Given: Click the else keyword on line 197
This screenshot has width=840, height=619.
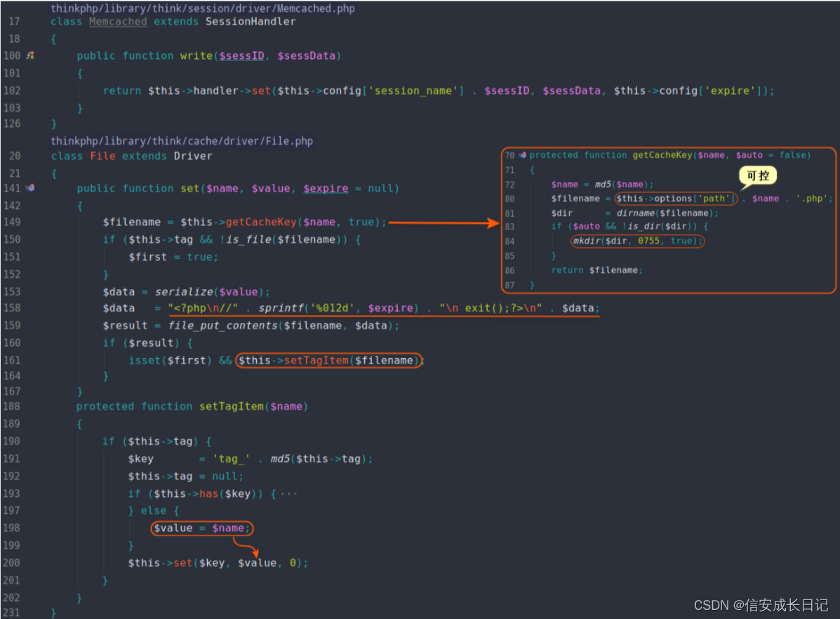Looking at the screenshot, I should coord(154,511).
